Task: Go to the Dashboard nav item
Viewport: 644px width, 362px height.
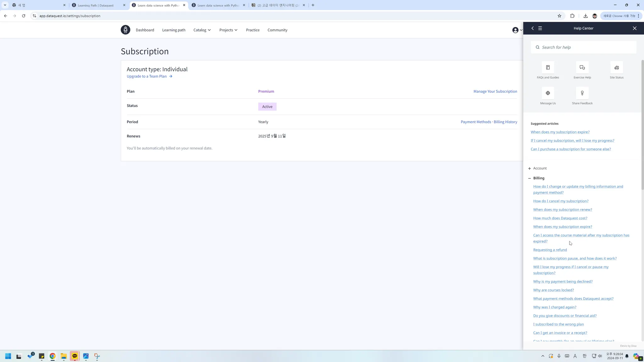Action: pos(145,30)
